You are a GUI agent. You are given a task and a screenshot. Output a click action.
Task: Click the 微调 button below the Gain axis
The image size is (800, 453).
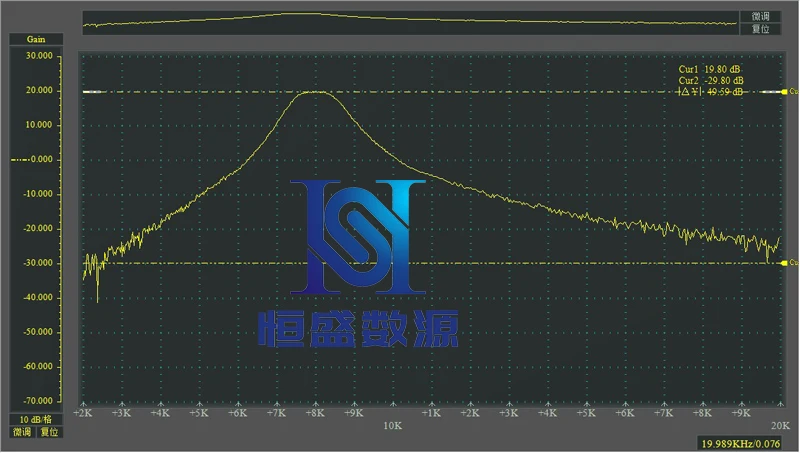(22, 432)
